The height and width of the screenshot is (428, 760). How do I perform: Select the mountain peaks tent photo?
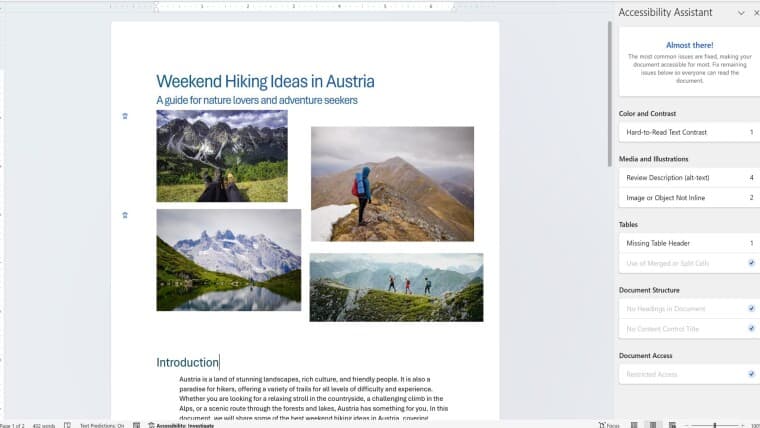[222, 156]
